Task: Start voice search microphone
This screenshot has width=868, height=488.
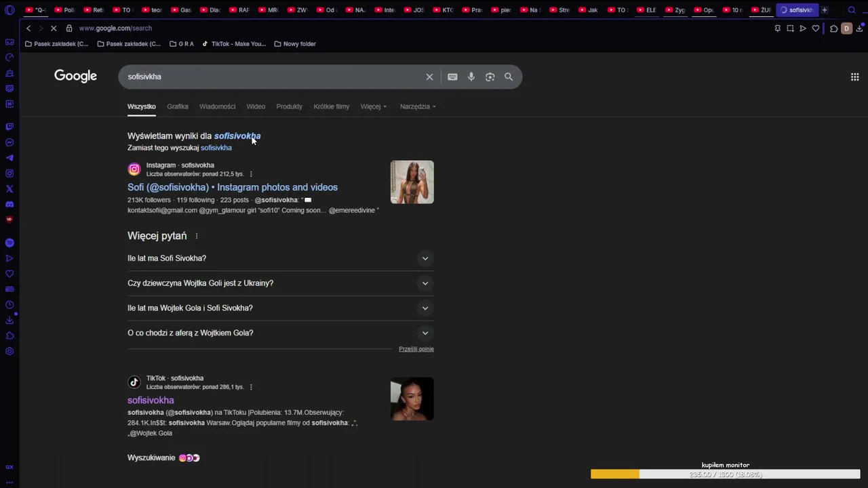Action: coord(471,77)
